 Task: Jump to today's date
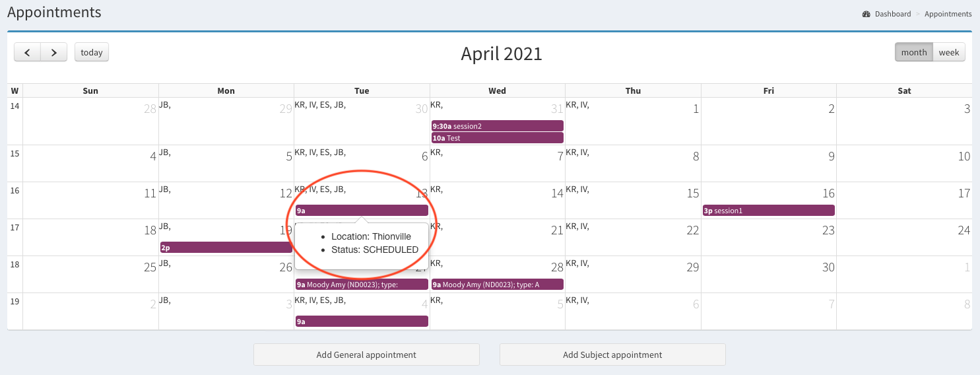[92, 53]
